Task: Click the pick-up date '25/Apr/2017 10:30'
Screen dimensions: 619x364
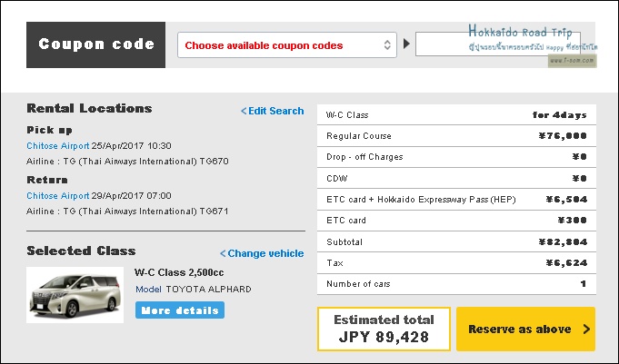Action: tap(132, 146)
